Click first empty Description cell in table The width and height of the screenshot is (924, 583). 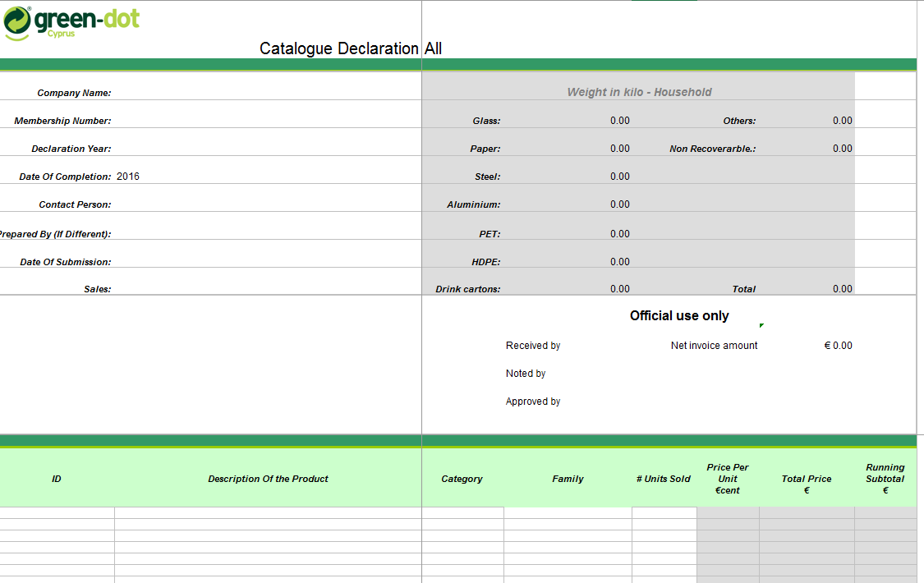click(x=268, y=513)
